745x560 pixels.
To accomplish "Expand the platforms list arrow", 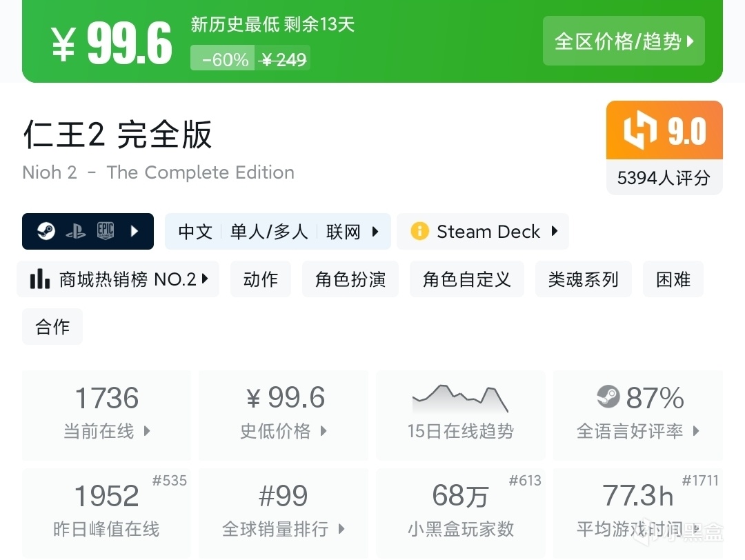I will [135, 231].
